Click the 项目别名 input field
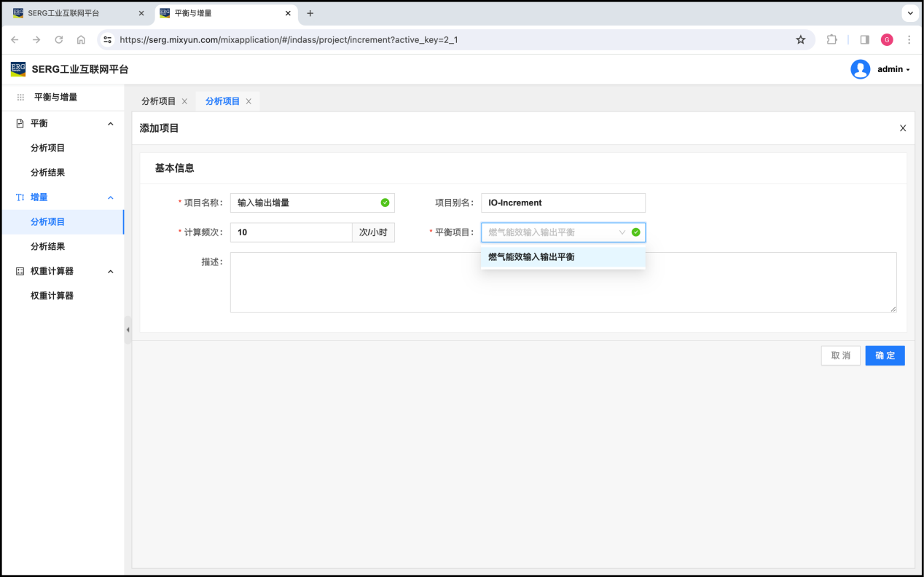The height and width of the screenshot is (577, 924). coord(563,203)
